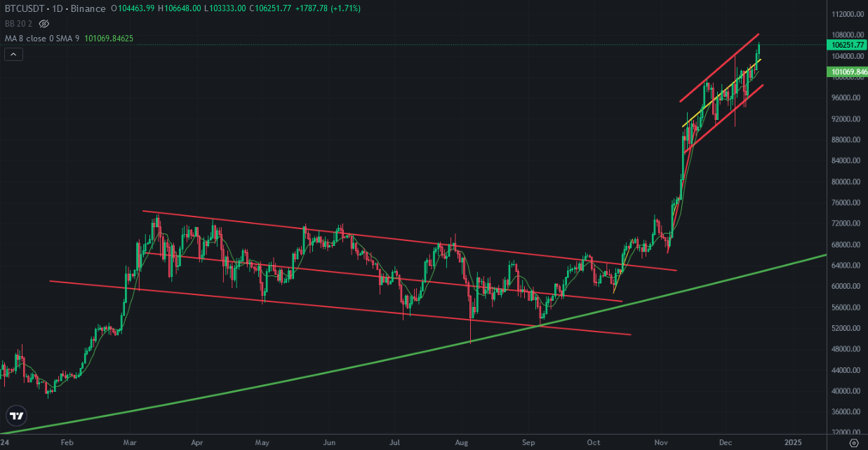
Task: Select the MA 8 close 0 SMA 9 indicator
Action: (x=41, y=38)
